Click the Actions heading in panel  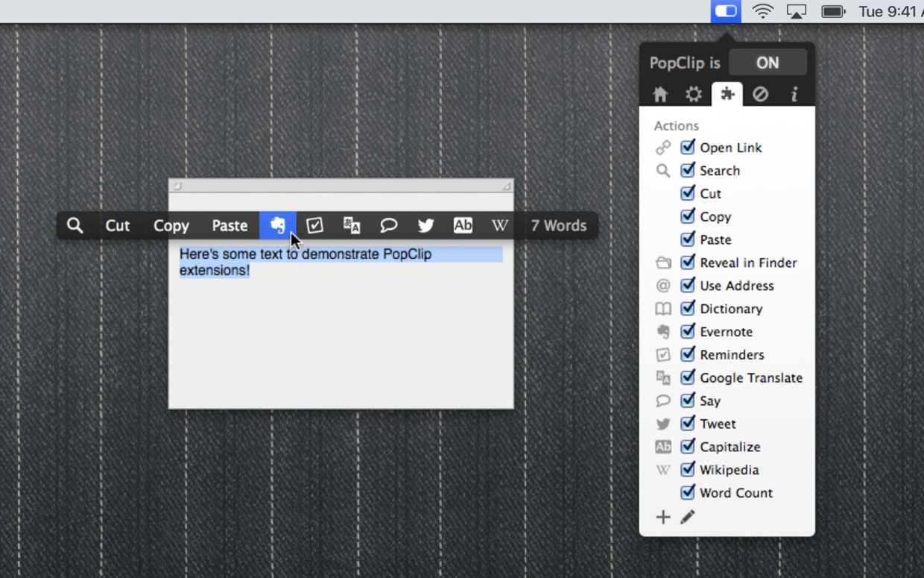point(677,125)
